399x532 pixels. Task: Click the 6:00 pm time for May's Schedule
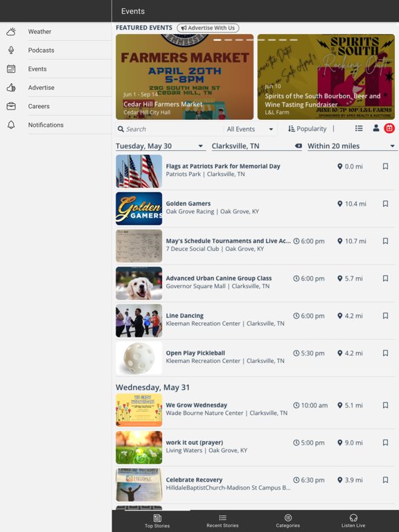312,241
